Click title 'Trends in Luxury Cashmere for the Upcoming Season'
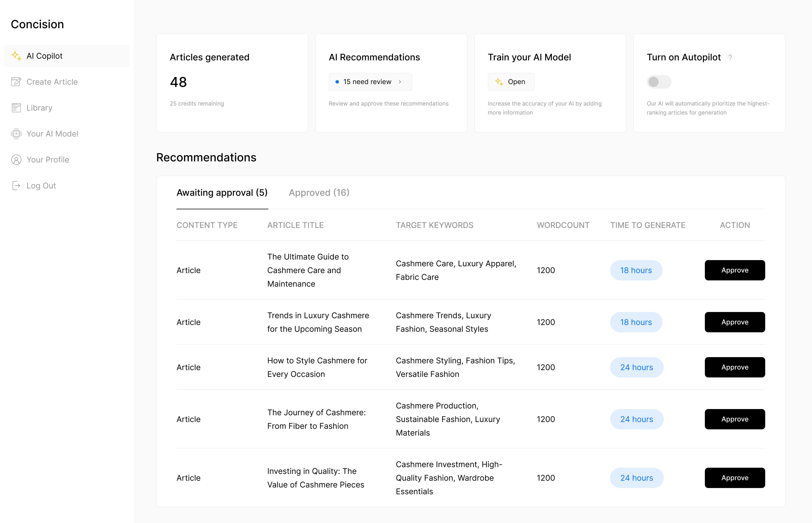Viewport: 812px width, 523px height. click(x=318, y=322)
